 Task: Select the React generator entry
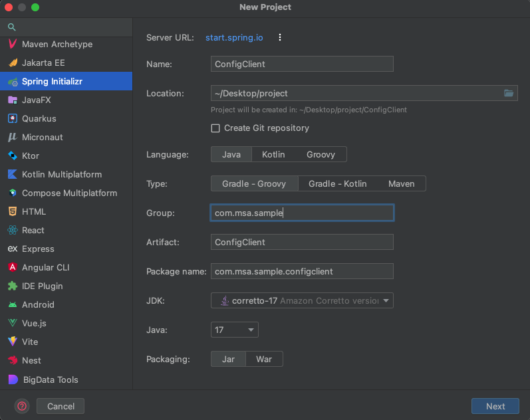(66, 230)
